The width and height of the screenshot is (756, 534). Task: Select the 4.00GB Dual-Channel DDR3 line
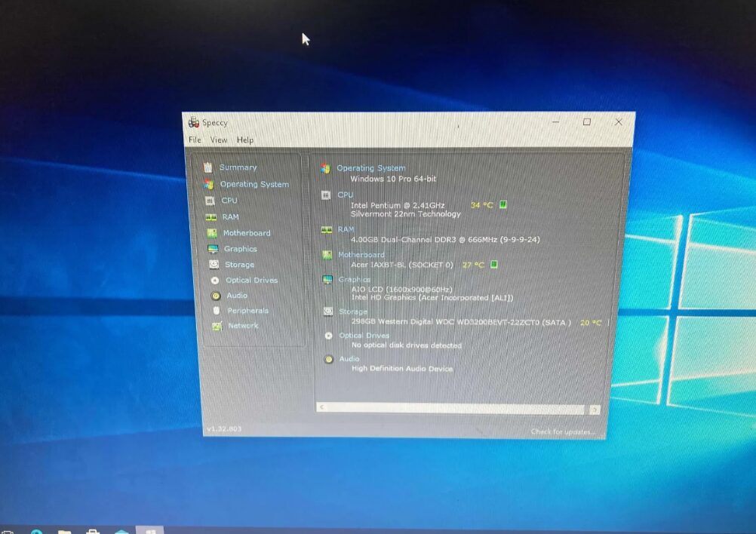[x=445, y=240]
